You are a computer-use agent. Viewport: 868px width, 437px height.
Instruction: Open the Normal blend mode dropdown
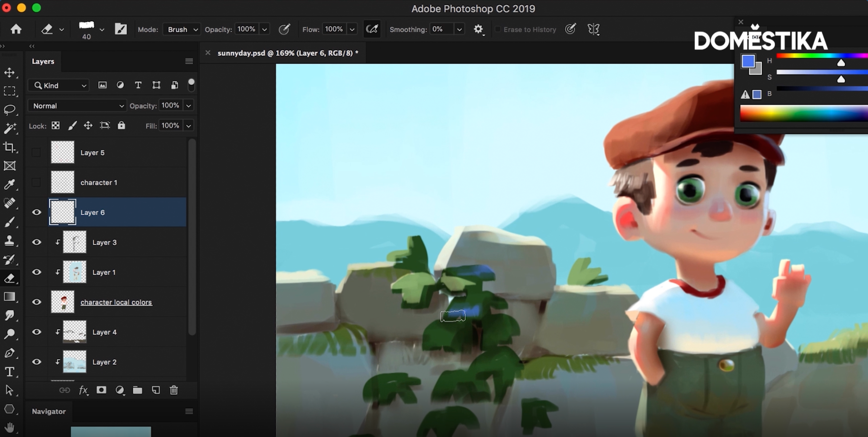click(x=78, y=106)
